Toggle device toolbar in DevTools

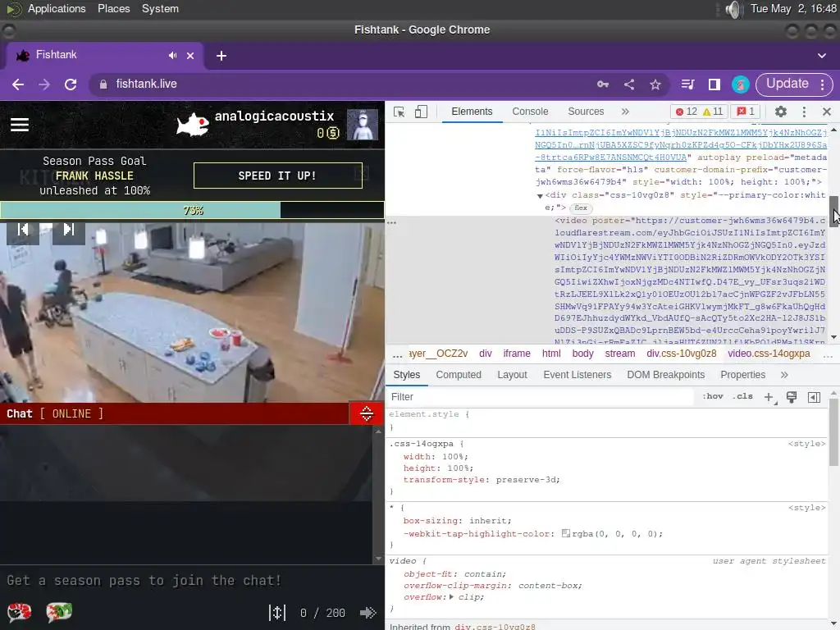click(x=421, y=112)
